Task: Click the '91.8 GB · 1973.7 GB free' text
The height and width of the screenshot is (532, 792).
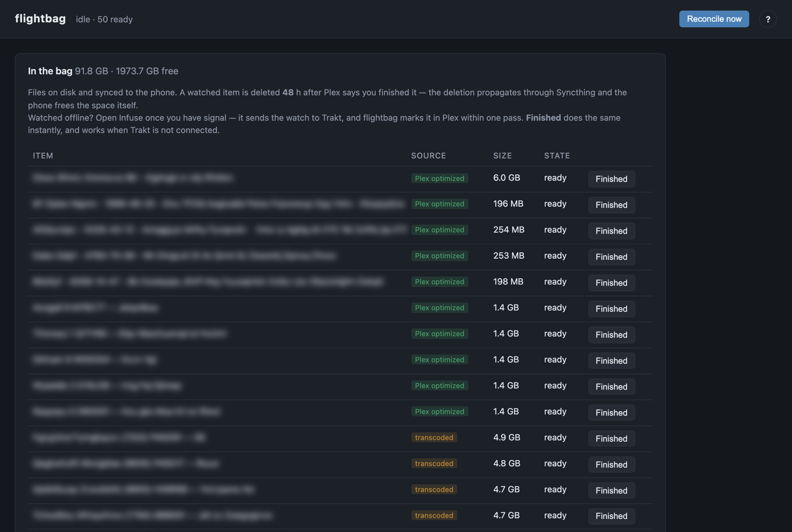Action: (x=127, y=71)
